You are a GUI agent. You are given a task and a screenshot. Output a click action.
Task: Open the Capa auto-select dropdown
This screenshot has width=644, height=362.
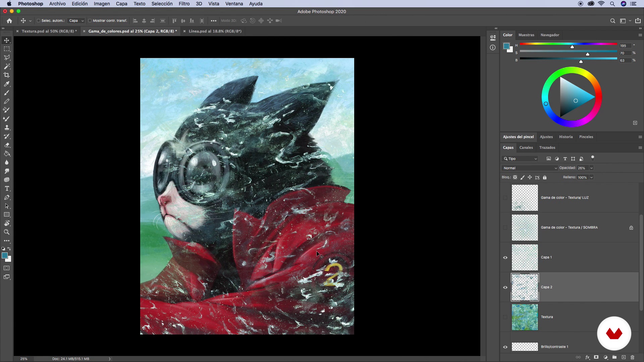[x=76, y=21]
